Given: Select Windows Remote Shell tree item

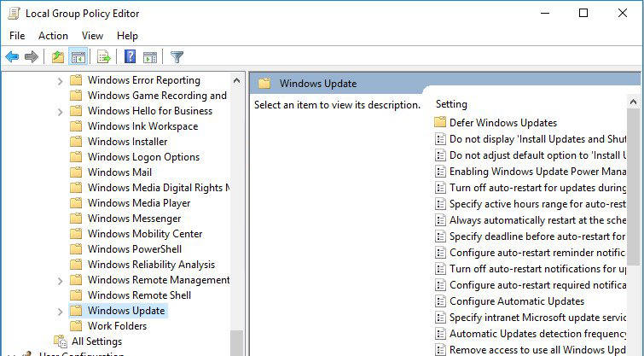Looking at the screenshot, I should [139, 295].
